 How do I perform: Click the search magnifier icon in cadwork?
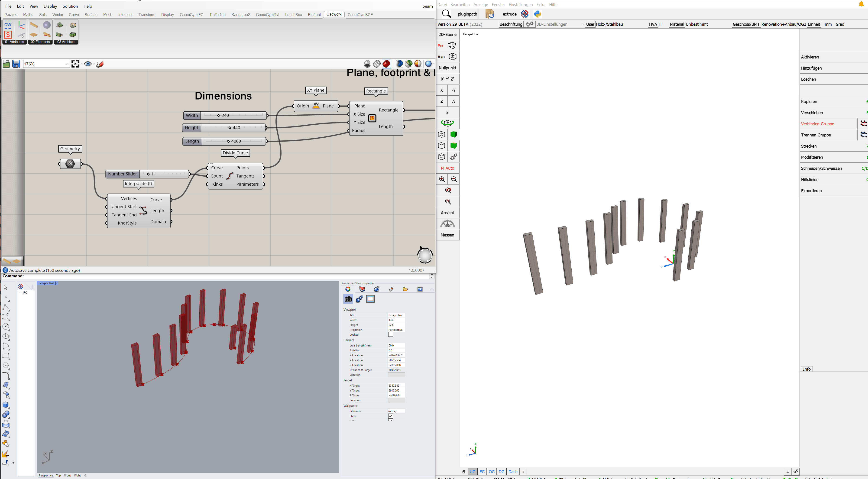(446, 14)
